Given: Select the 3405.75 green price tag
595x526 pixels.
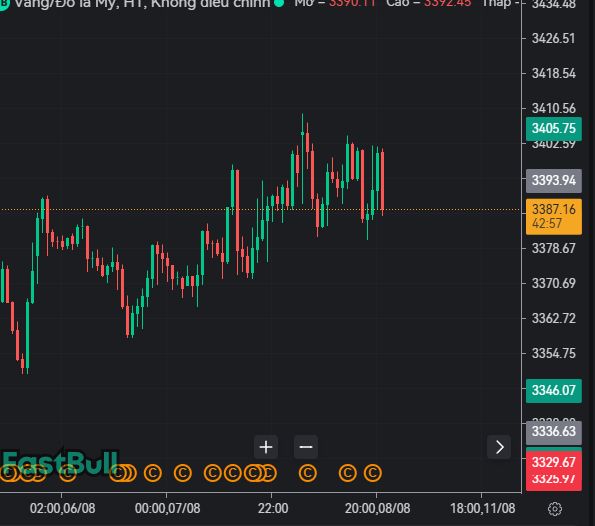Looking at the screenshot, I should (x=554, y=129).
